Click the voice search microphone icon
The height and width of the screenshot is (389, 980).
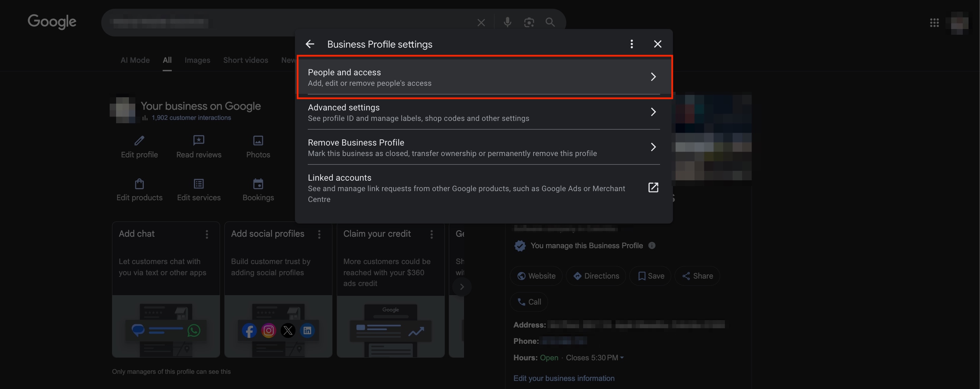point(507,23)
